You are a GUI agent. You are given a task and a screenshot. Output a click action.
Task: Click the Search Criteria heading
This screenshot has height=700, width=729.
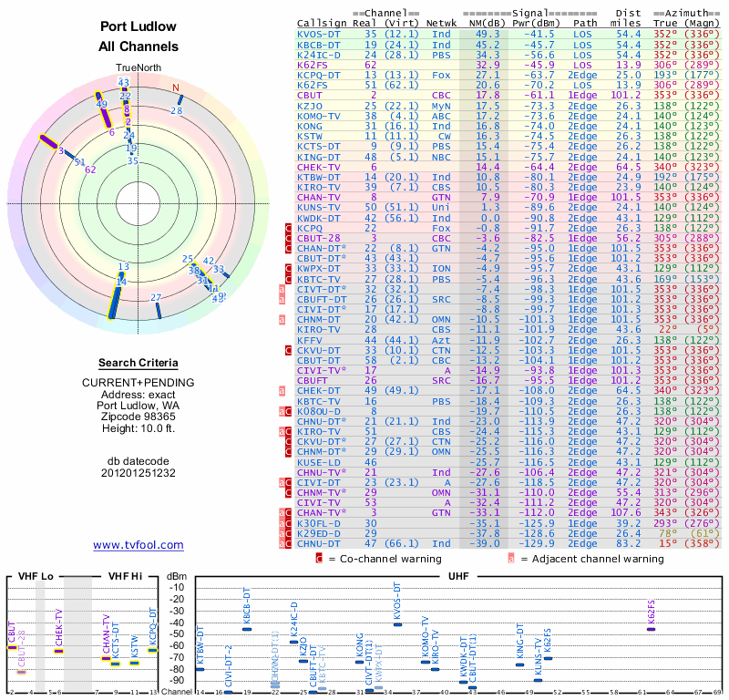(x=139, y=363)
